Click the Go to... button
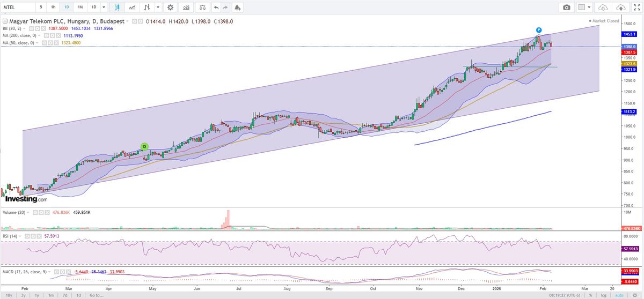Image resolution: width=644 pixels, height=299 pixels. pyautogui.click(x=97, y=295)
